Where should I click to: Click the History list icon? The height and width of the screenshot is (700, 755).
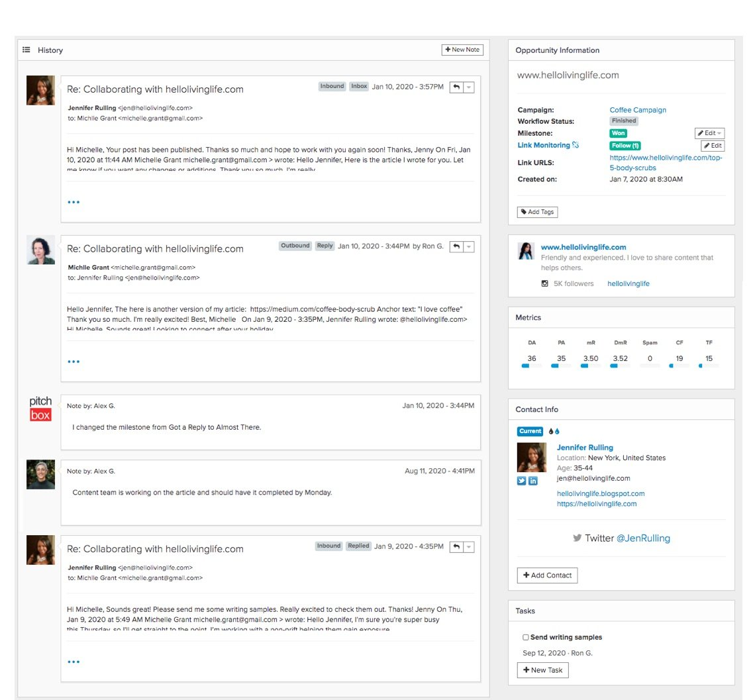(26, 50)
